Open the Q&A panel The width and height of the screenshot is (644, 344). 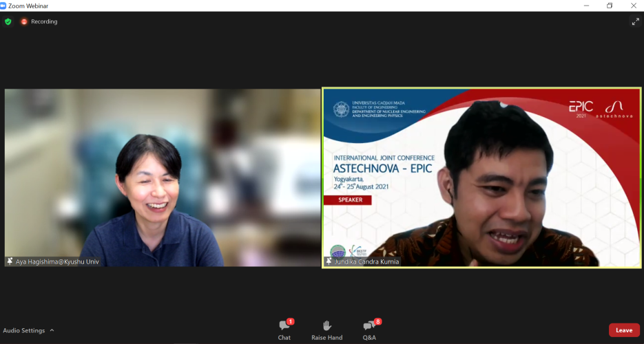(369, 330)
